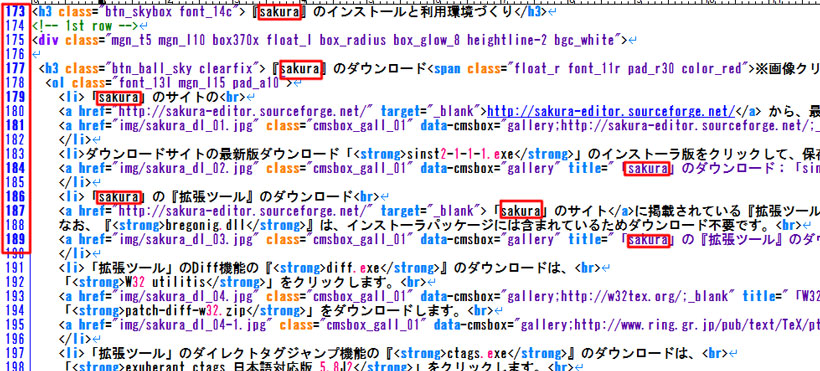The height and width of the screenshot is (371, 820).
Task: Place cursor on the 1st row comment
Action: point(84,26)
